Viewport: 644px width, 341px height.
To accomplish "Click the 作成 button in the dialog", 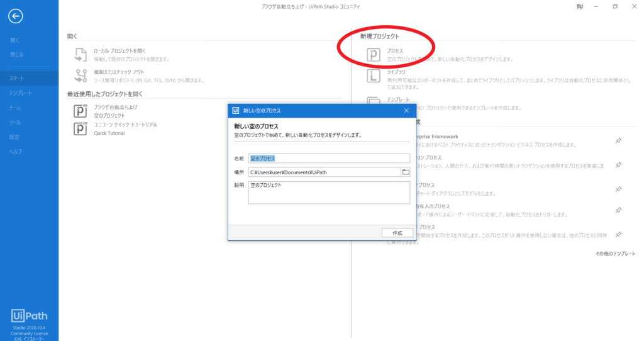I will [x=397, y=233].
